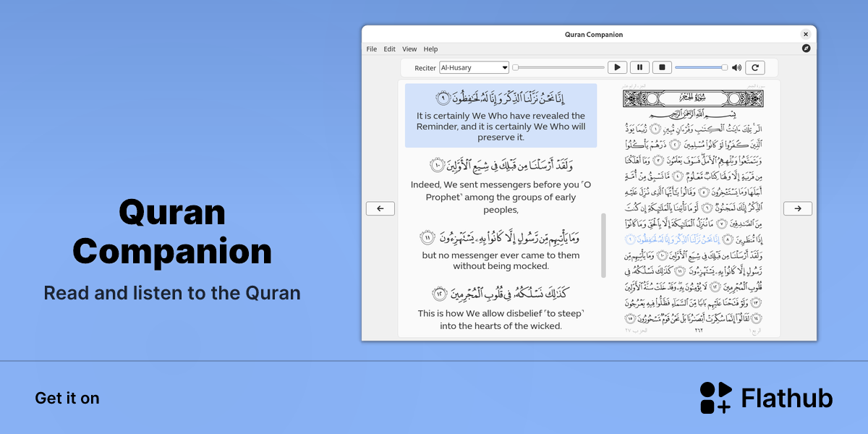Open the View menu

[x=409, y=49]
